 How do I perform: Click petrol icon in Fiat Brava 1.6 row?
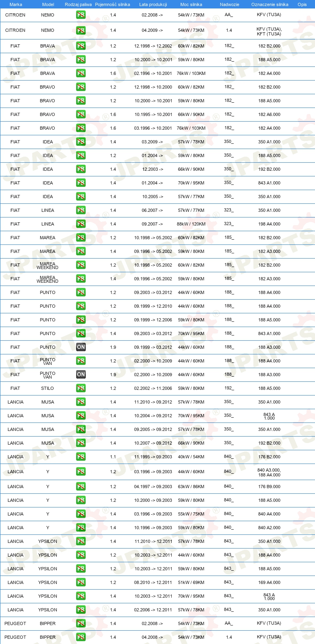[x=81, y=73]
